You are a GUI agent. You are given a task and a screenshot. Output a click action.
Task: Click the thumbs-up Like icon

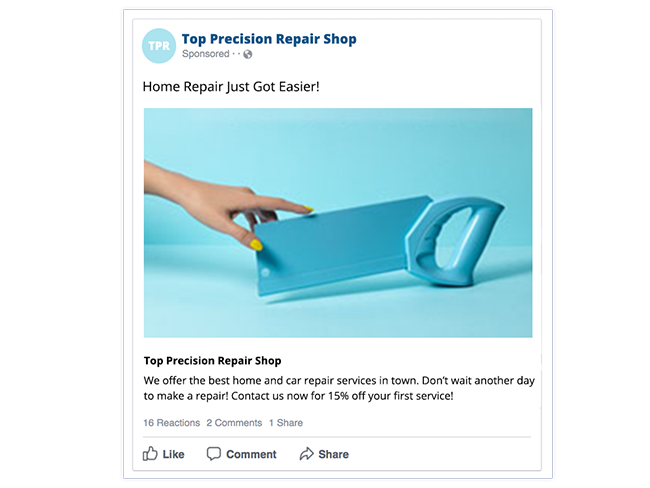150,454
